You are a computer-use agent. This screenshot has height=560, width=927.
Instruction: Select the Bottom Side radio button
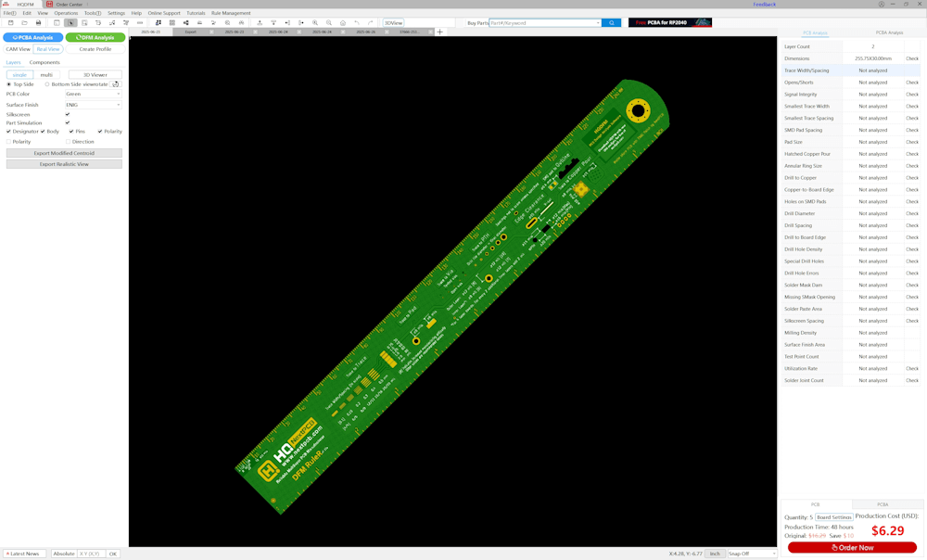tap(47, 84)
